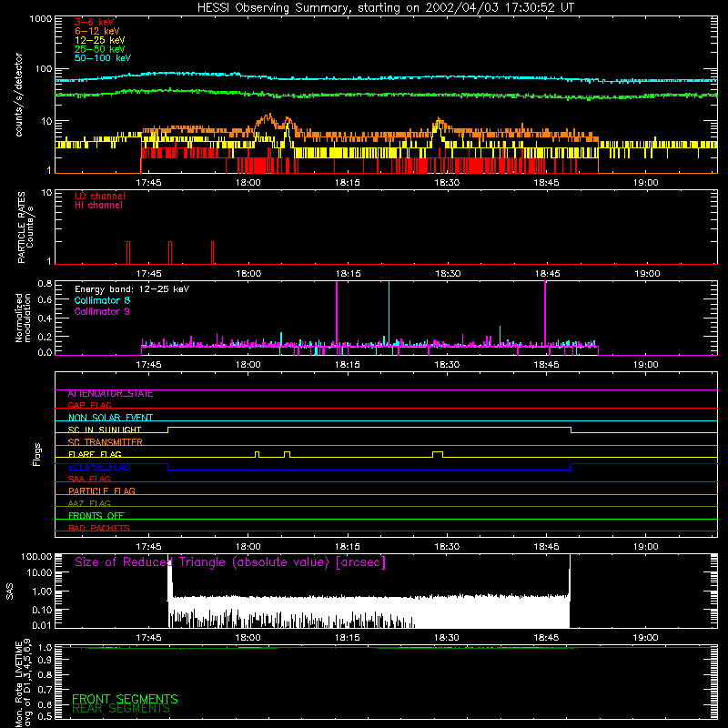Click the 0.01 tick label on SAS axis
The width and height of the screenshot is (728, 728).
[x=42, y=625]
